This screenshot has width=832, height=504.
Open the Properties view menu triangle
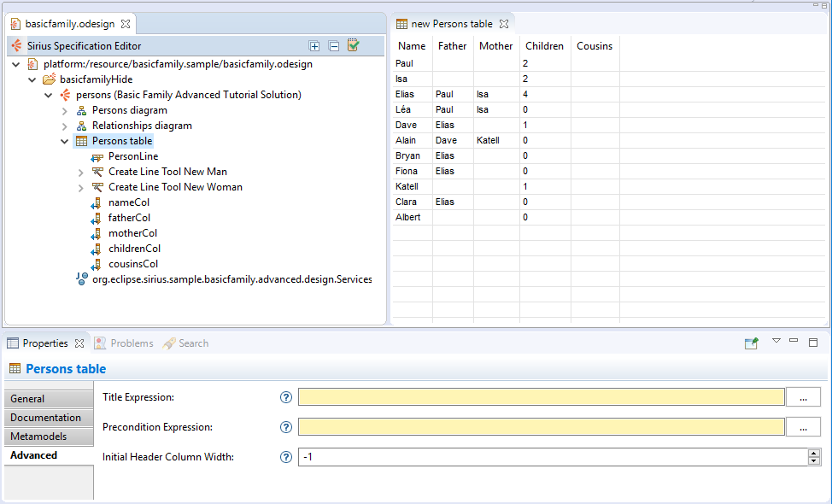point(776,341)
